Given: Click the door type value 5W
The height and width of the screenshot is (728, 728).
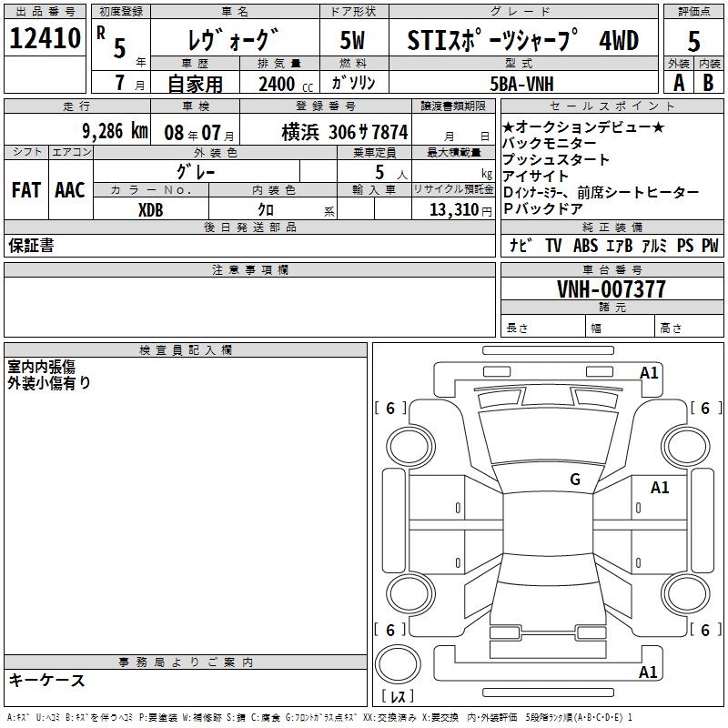Looking at the screenshot, I should [x=352, y=40].
